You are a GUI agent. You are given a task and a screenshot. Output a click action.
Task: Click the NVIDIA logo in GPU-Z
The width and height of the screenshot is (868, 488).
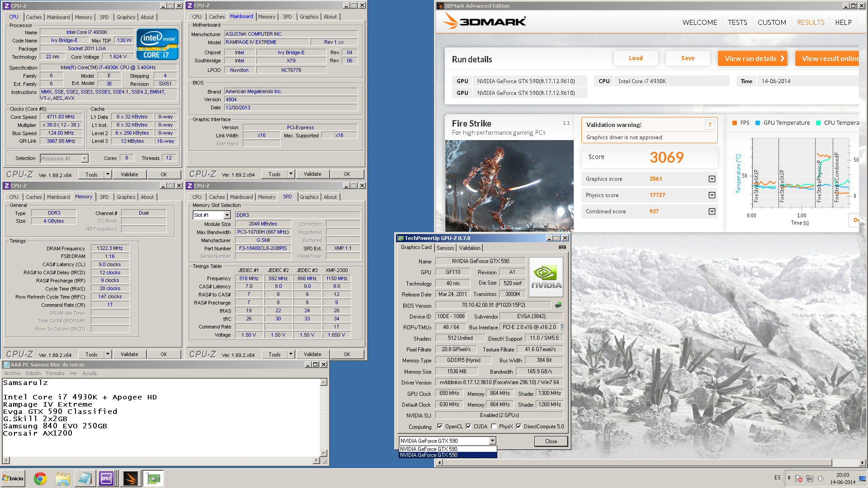click(x=546, y=277)
